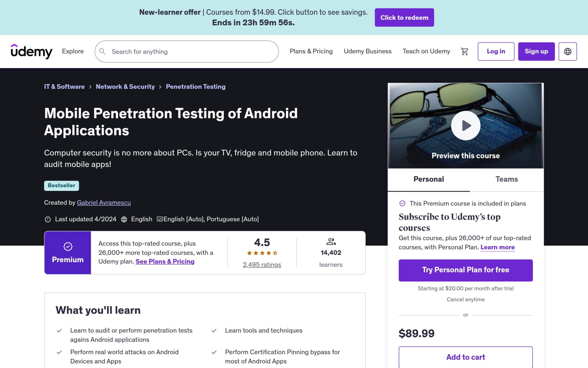Open the Explore menu

(73, 51)
